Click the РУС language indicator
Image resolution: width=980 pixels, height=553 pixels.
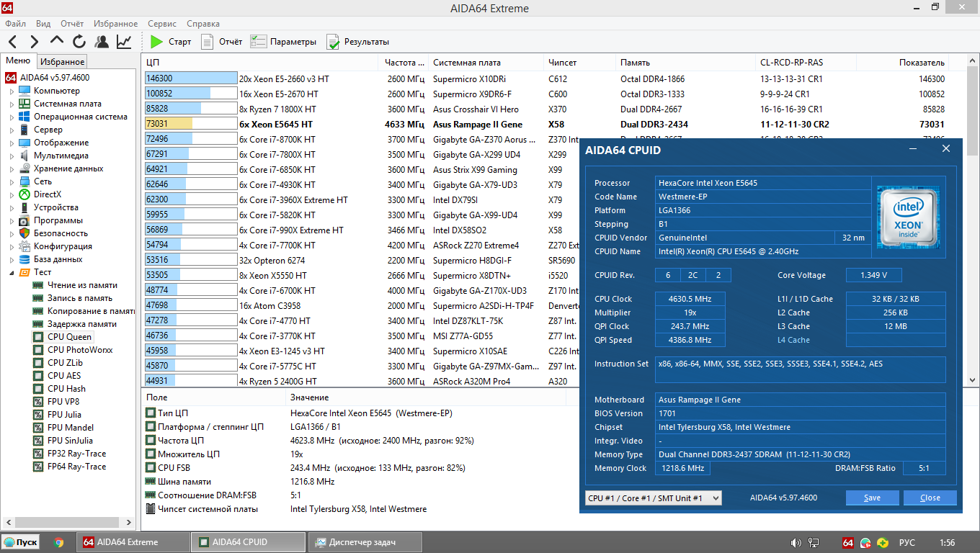click(x=908, y=542)
